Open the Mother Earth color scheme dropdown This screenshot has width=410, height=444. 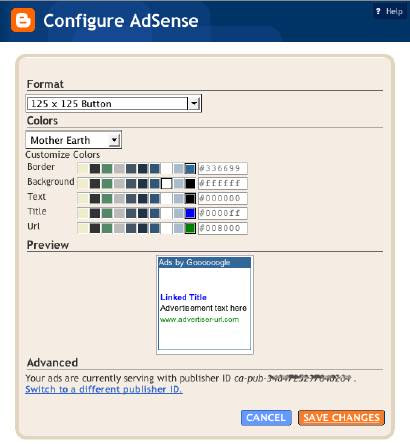point(73,140)
